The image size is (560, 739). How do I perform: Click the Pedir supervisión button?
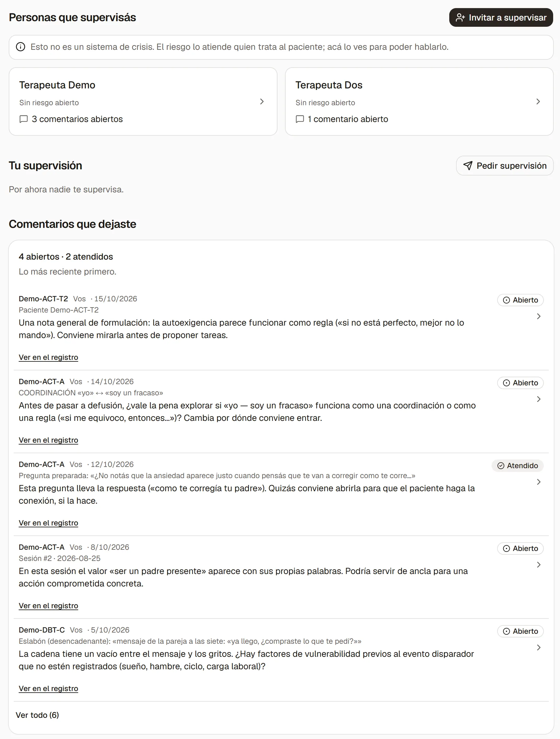coord(505,166)
